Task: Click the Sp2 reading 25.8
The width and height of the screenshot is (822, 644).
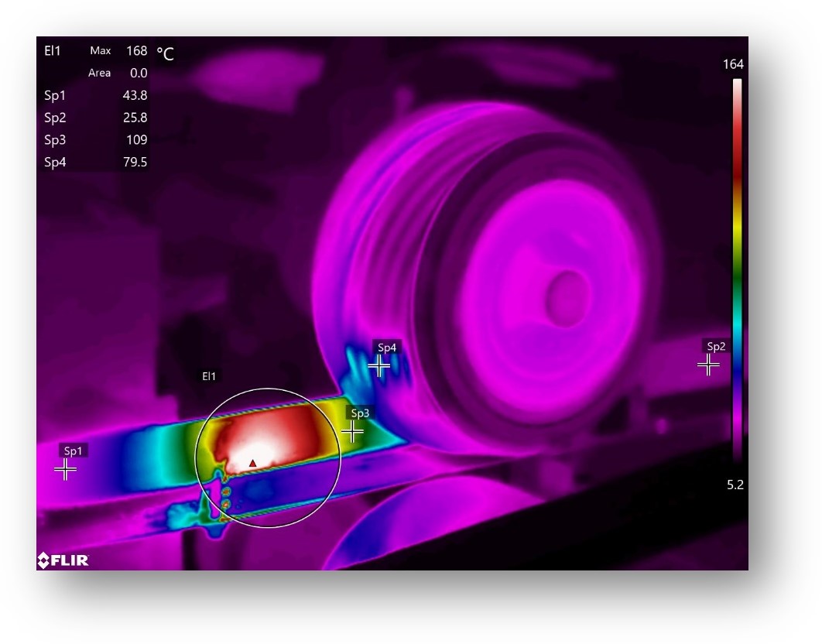Action: [x=135, y=118]
